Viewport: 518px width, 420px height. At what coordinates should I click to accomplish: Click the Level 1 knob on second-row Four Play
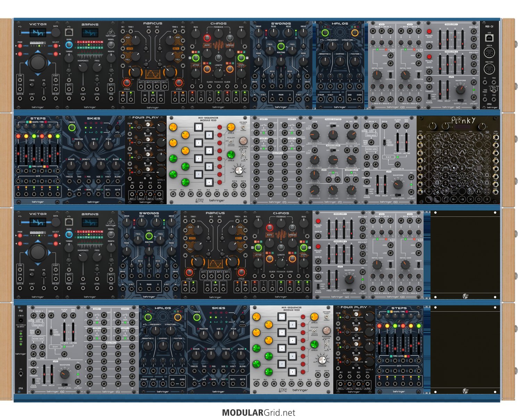click(161, 127)
